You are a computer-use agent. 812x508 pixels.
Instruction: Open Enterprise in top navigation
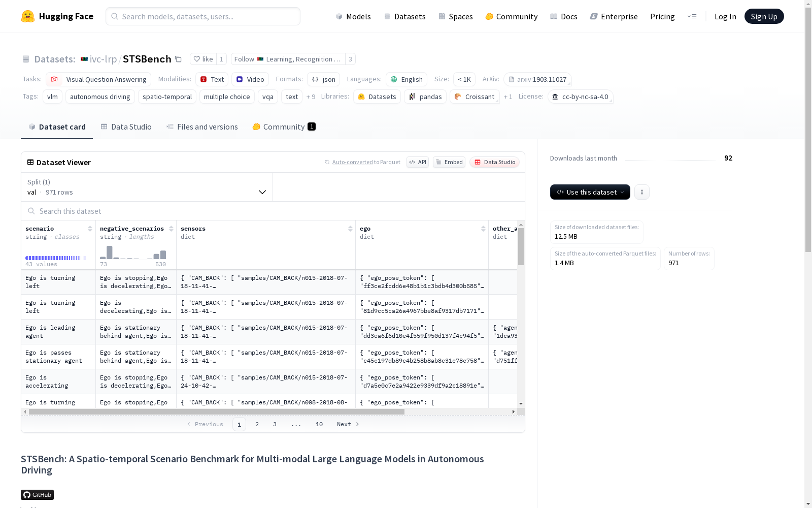(x=614, y=16)
